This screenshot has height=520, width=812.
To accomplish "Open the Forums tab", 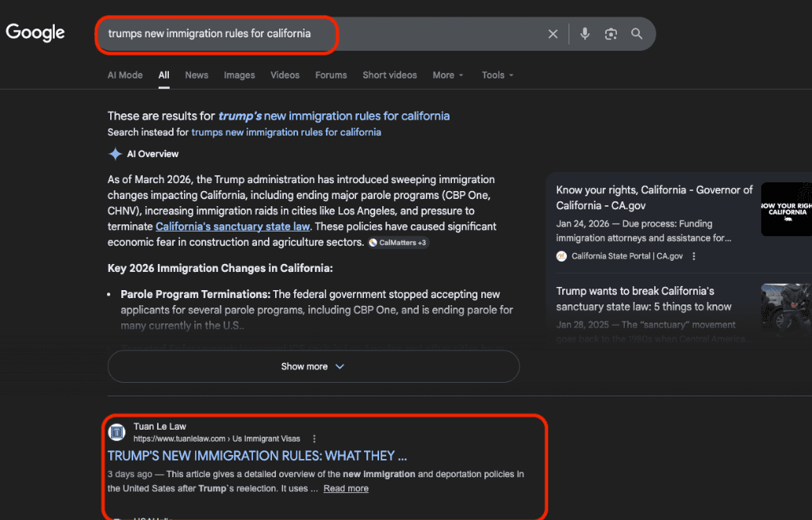I will click(331, 75).
